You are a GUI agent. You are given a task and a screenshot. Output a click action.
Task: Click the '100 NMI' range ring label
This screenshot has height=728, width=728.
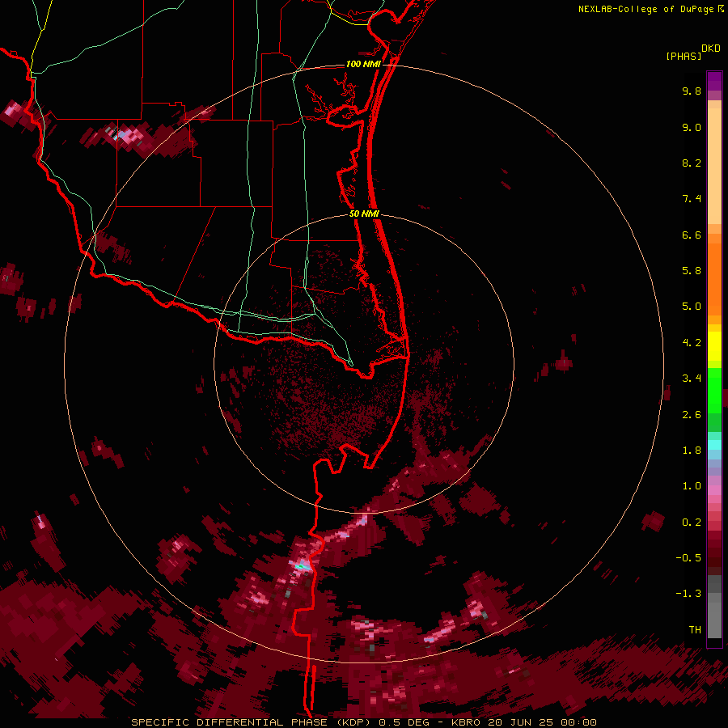(x=363, y=64)
